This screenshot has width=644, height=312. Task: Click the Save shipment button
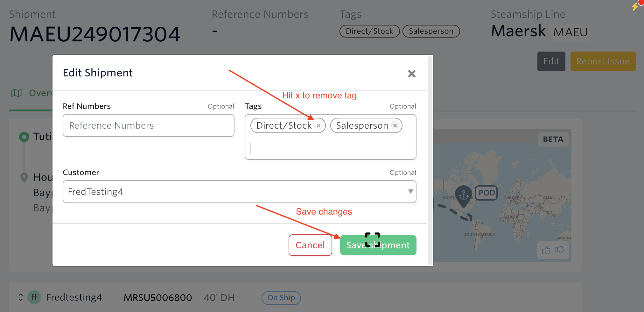click(378, 245)
